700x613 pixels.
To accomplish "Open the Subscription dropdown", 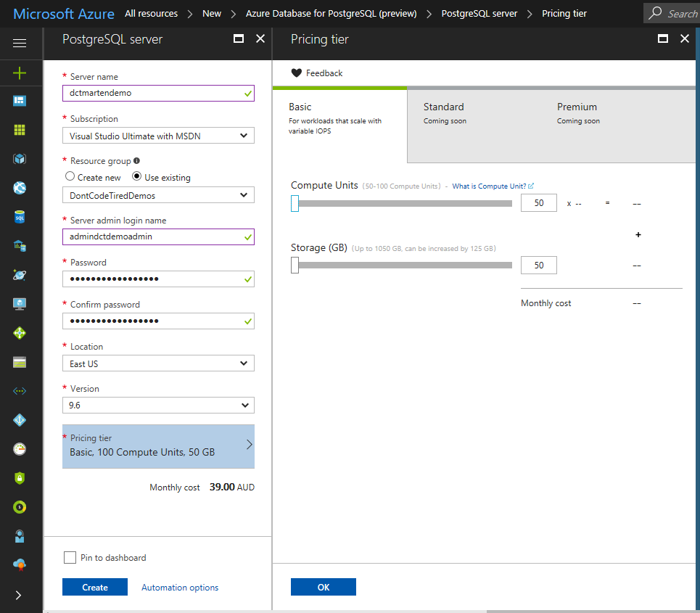I will tap(158, 135).
